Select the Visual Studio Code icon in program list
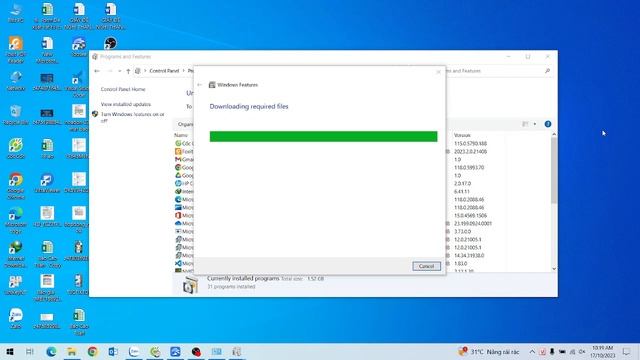This screenshot has height=360, width=640. [178, 263]
